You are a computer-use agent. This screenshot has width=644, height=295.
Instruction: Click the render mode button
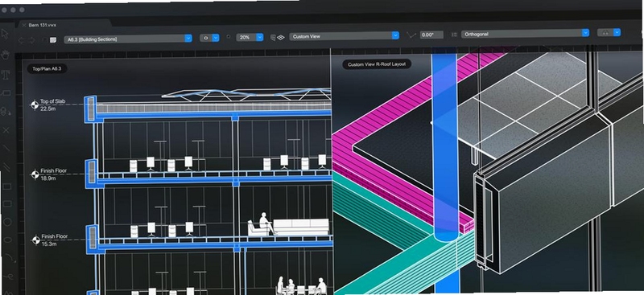[605, 32]
